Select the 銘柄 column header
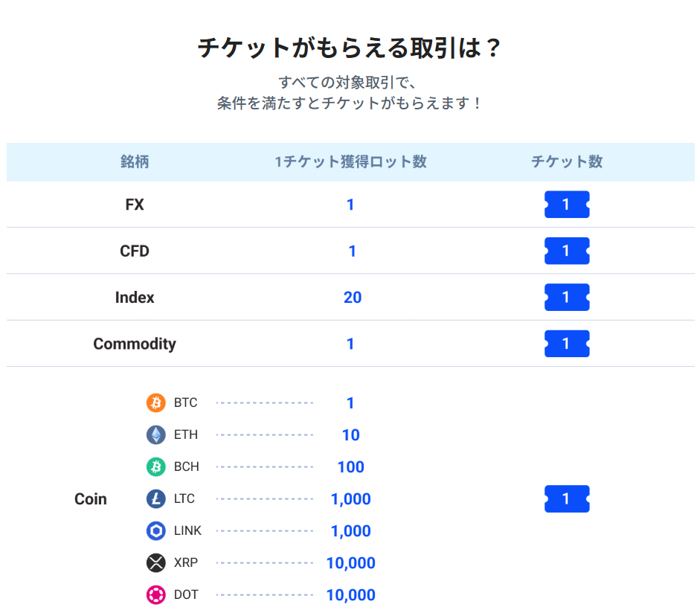Image resolution: width=697 pixels, height=616 pixels. pyautogui.click(x=135, y=161)
